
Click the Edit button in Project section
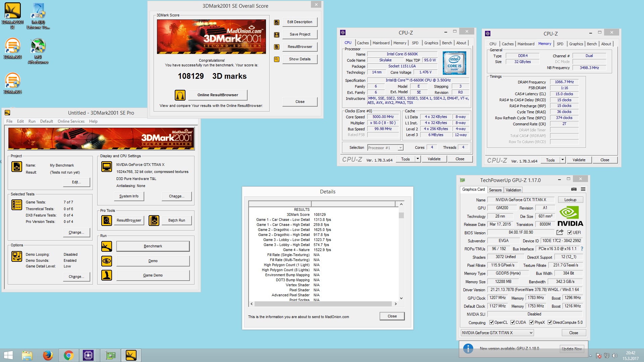coord(76,182)
